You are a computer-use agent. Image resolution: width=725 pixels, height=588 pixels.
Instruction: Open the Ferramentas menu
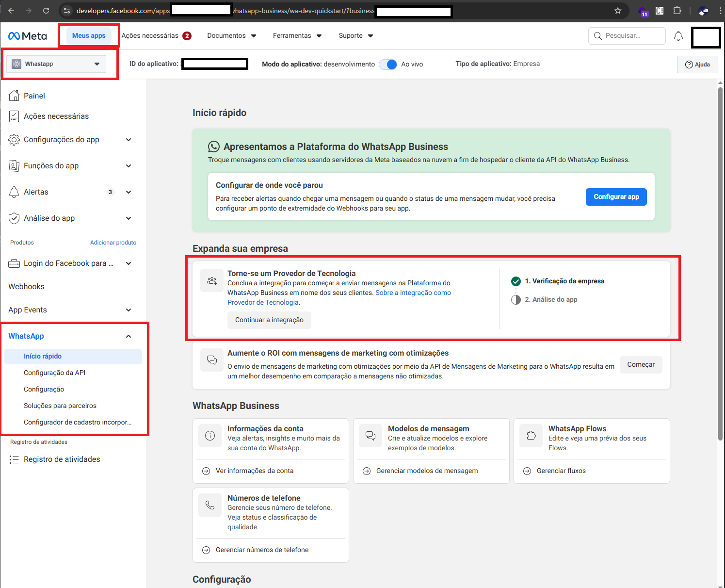pyautogui.click(x=297, y=36)
